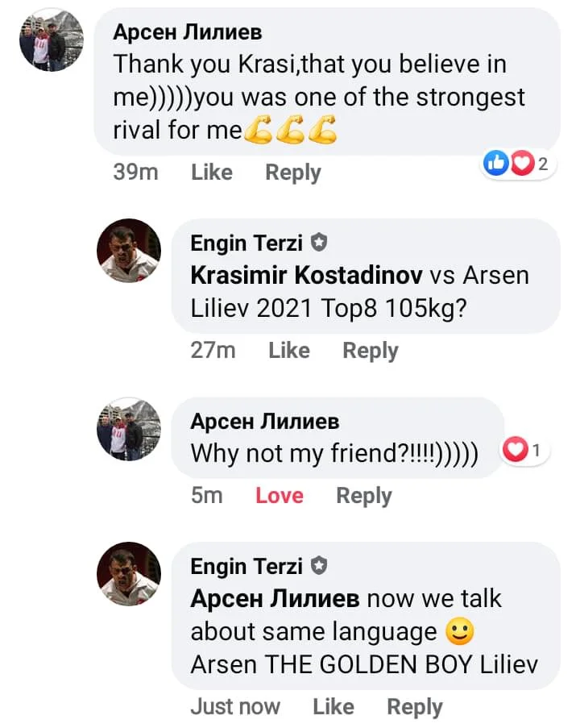This screenshot has width=580, height=728.
Task: Click the '39m' comment timestamp
Action: [136, 173]
